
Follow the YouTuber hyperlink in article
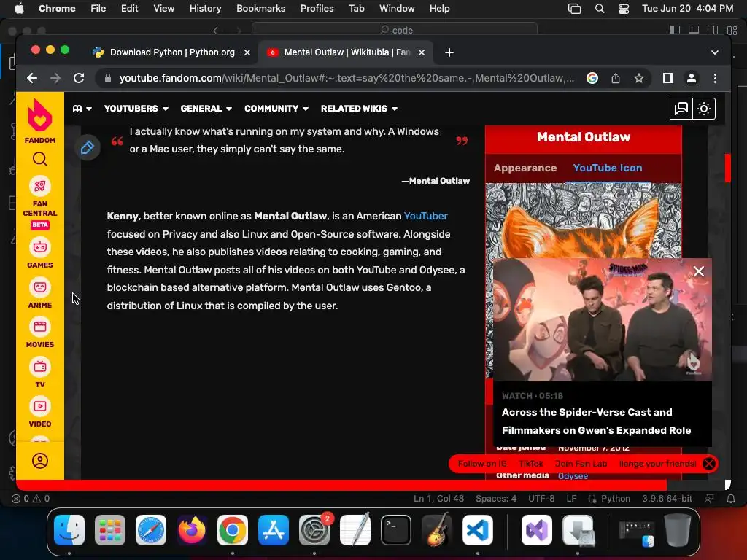tap(425, 216)
